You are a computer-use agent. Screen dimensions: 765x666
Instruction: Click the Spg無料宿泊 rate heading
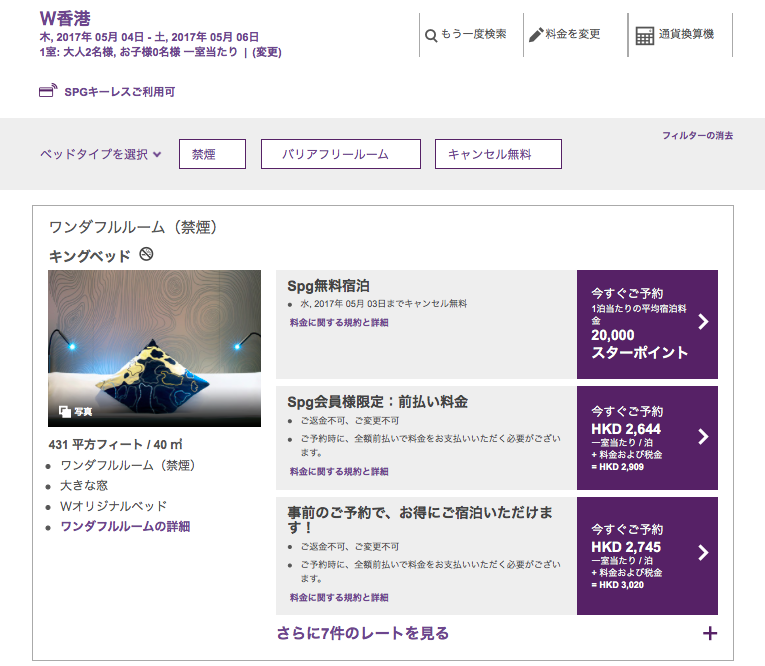coord(328,286)
